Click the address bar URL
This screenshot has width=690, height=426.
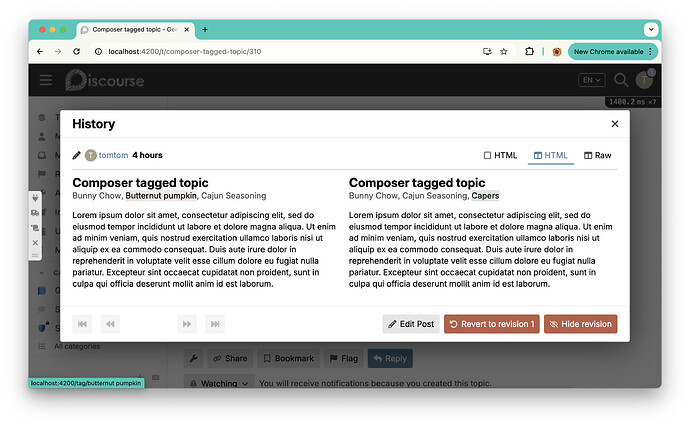pos(185,51)
